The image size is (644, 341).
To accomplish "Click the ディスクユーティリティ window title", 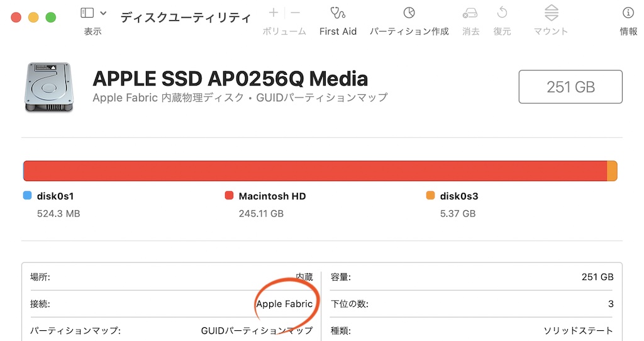I will [186, 17].
